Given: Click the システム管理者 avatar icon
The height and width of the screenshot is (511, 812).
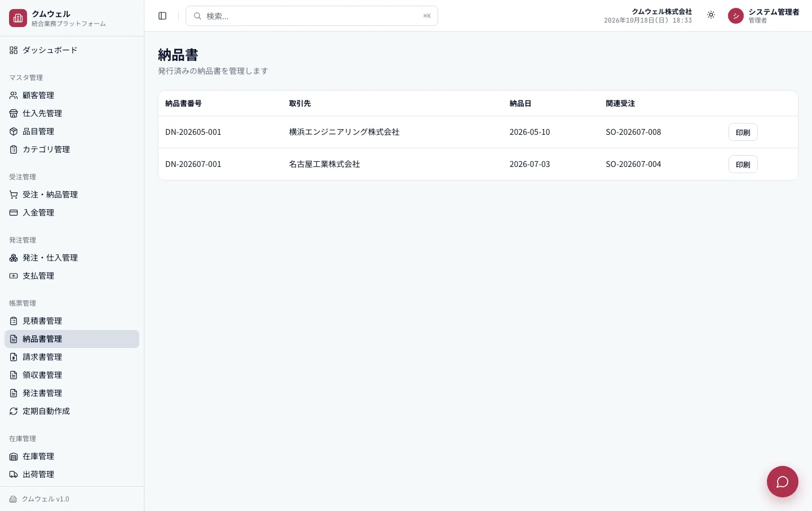Looking at the screenshot, I should tap(736, 16).
